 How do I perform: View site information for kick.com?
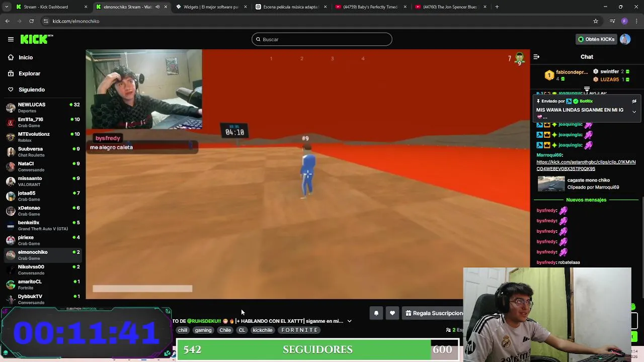pos(46,21)
